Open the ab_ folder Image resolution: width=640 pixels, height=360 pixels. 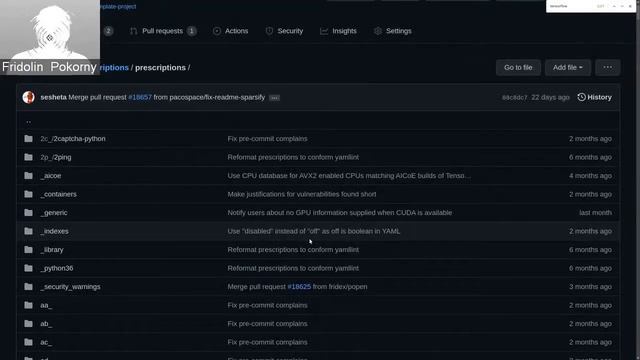pos(46,324)
